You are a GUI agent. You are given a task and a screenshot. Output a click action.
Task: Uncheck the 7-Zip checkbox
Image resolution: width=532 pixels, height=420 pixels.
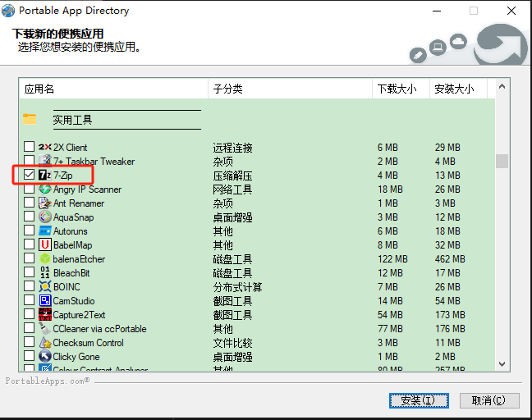point(30,175)
